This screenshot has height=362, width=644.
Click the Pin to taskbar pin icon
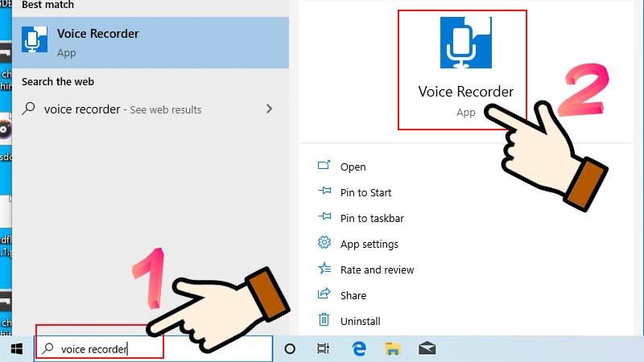pos(324,218)
